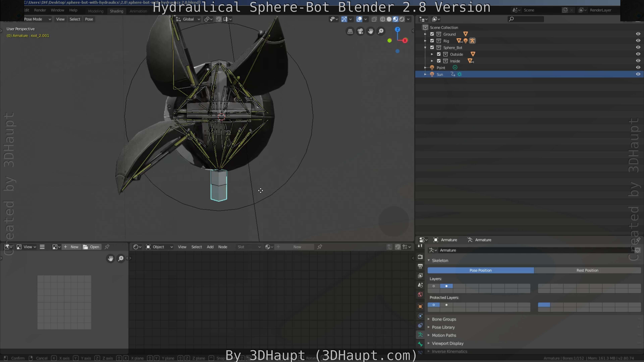Toggle viewport overlays
Screen dimensions: 644x362
359,19
